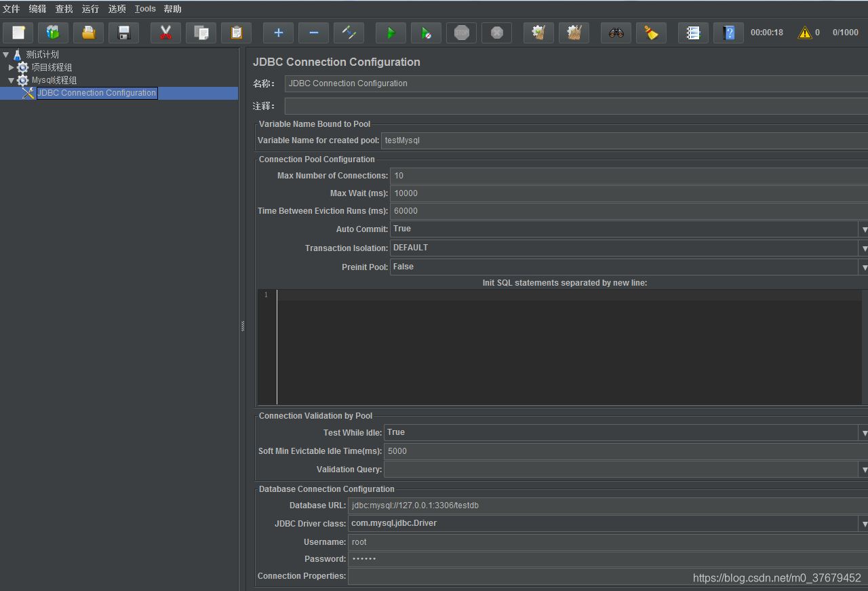Shut down the test threads icon

(x=496, y=33)
